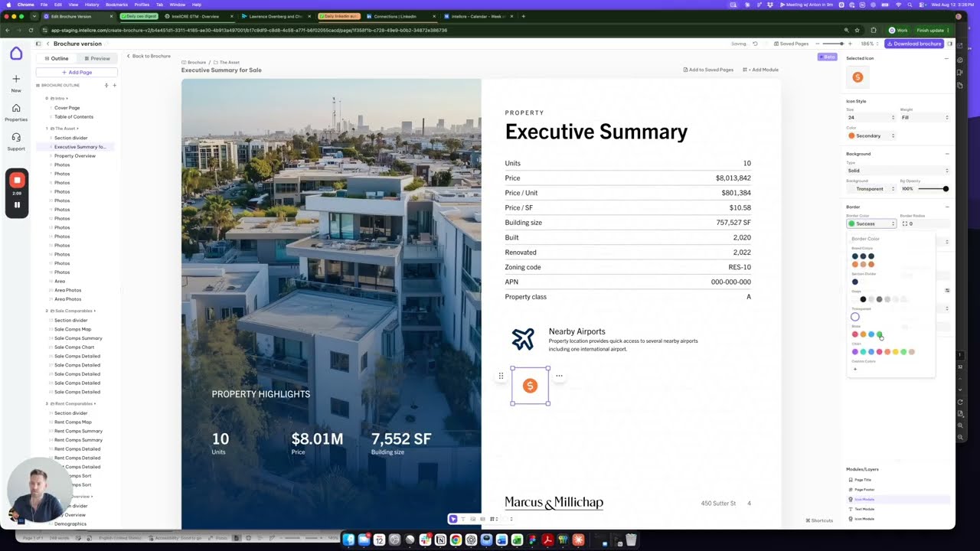The width and height of the screenshot is (980, 551).
Task: Switch to the Outline tab
Action: pyautogui.click(x=57, y=58)
